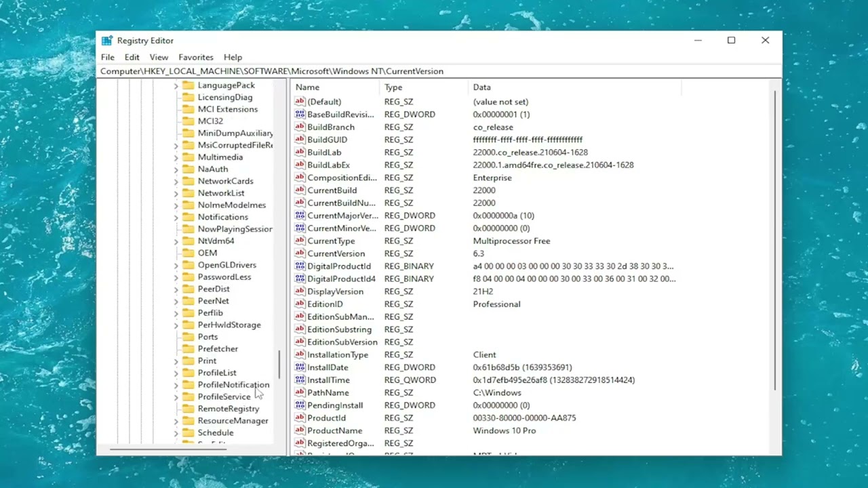Click the BuildBranch string value icon
868x488 pixels.
point(300,127)
